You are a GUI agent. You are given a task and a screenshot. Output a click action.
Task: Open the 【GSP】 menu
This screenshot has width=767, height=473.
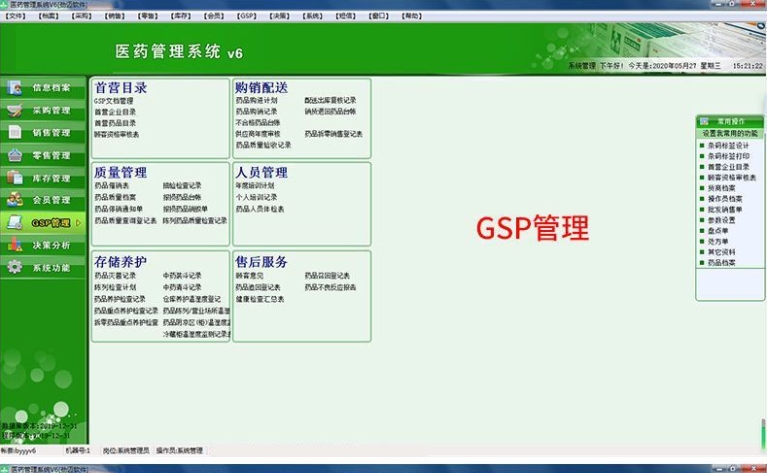coord(247,16)
